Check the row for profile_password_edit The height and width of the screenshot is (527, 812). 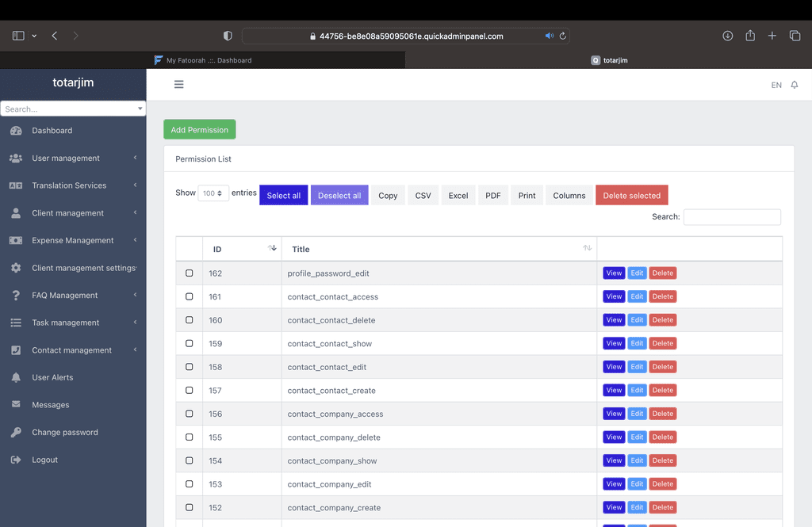(x=189, y=273)
